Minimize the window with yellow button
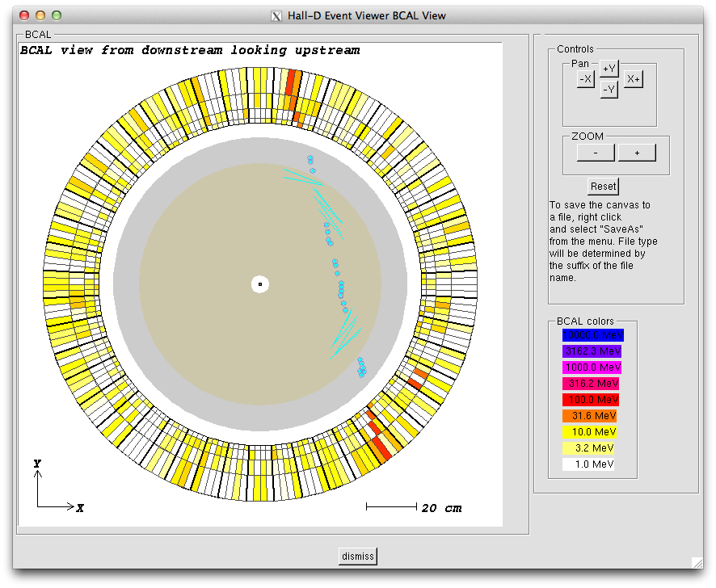716x588 pixels. (40, 15)
